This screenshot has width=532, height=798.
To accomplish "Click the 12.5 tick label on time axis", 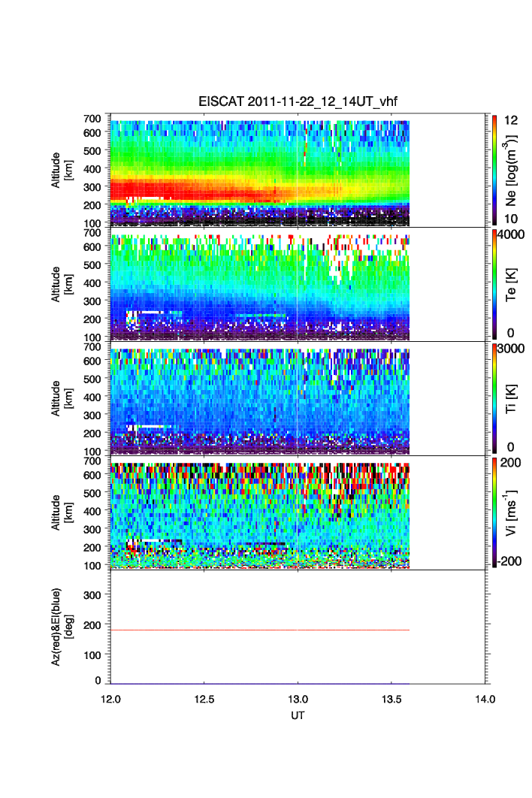I will [204, 699].
